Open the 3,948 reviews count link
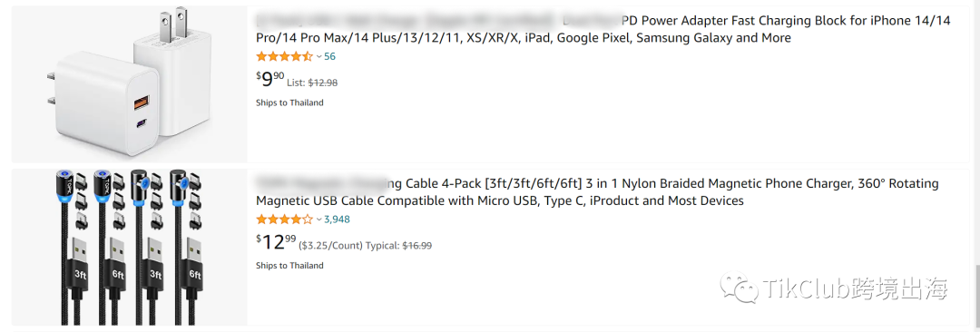Viewport: 980px width, 332px height. tap(337, 220)
